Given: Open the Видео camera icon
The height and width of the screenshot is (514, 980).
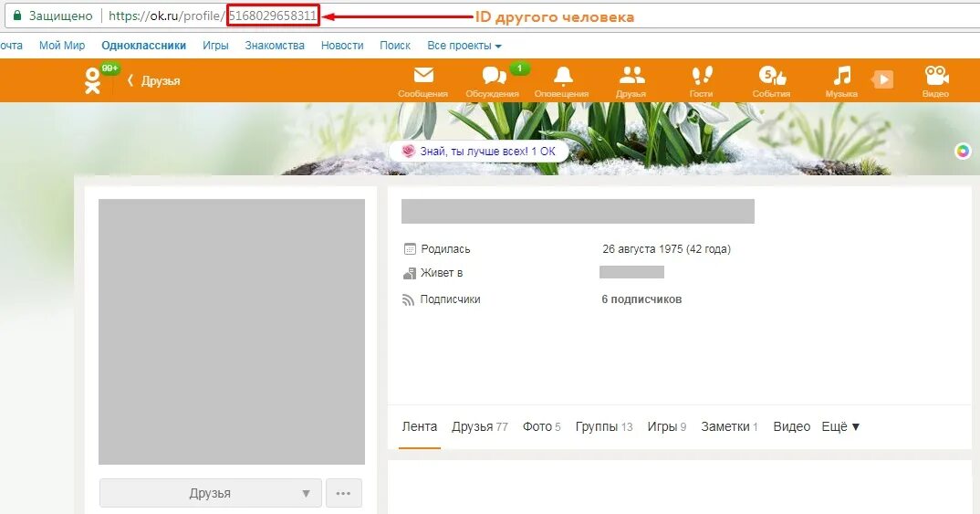Looking at the screenshot, I should (935, 76).
